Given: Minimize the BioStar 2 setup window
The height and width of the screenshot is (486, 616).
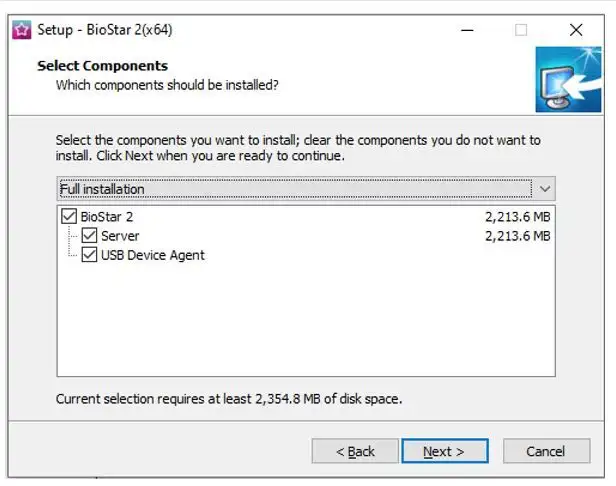Looking at the screenshot, I should (x=467, y=30).
